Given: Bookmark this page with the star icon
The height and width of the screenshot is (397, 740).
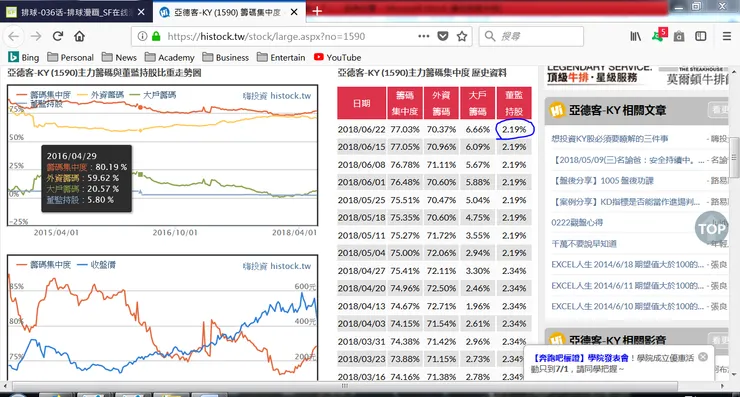Looking at the screenshot, I should click(462, 36).
